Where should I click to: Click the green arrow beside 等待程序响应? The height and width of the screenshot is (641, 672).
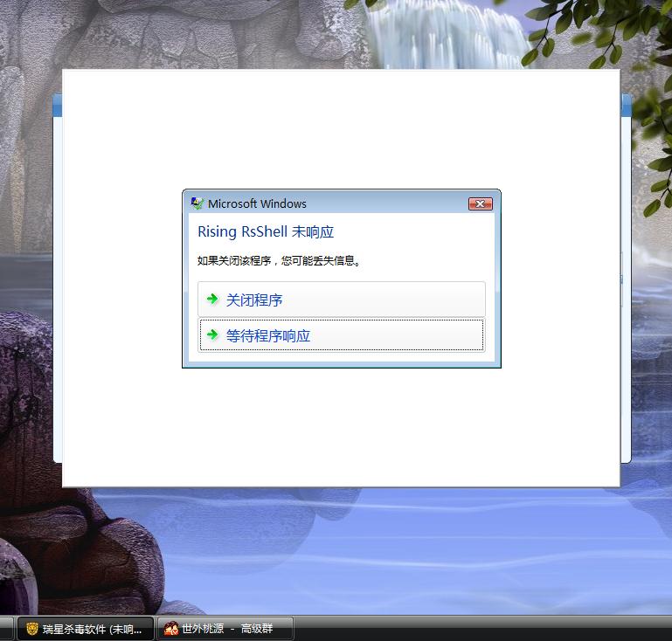212,334
